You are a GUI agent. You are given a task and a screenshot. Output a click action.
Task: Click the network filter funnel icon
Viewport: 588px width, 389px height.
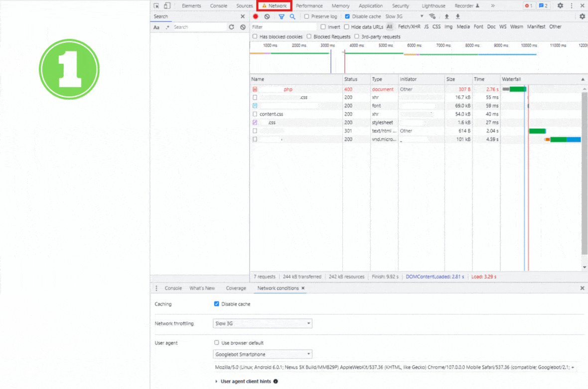tap(282, 16)
